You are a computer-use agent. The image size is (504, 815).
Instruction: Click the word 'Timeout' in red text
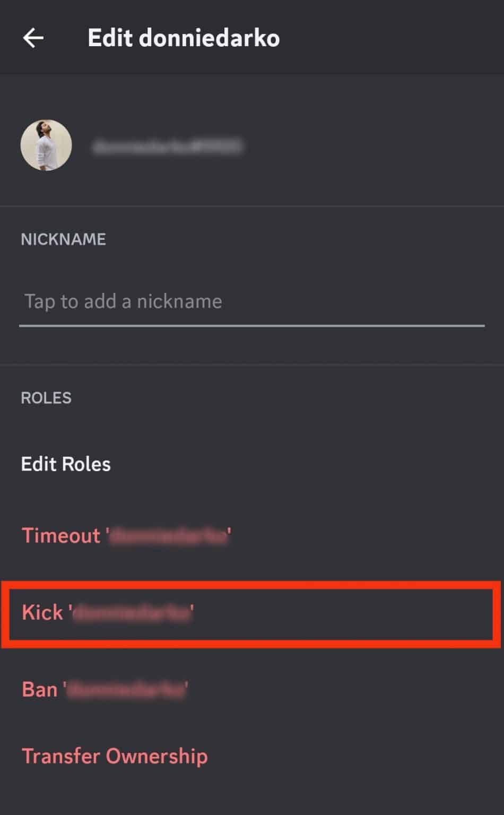[x=60, y=536]
